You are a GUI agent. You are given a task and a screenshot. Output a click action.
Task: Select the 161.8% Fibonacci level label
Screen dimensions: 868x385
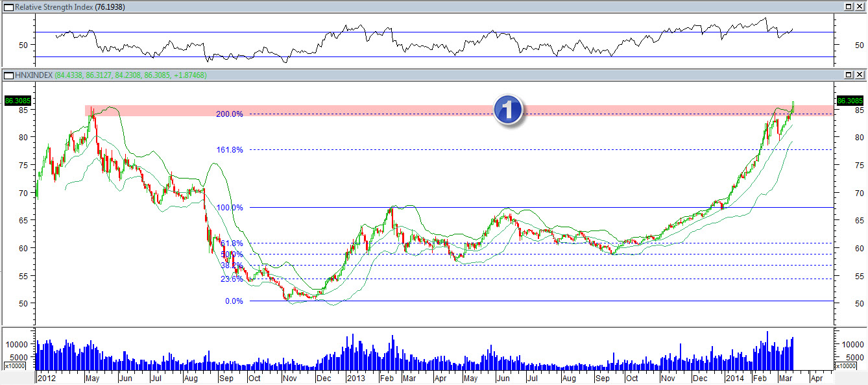(230, 150)
